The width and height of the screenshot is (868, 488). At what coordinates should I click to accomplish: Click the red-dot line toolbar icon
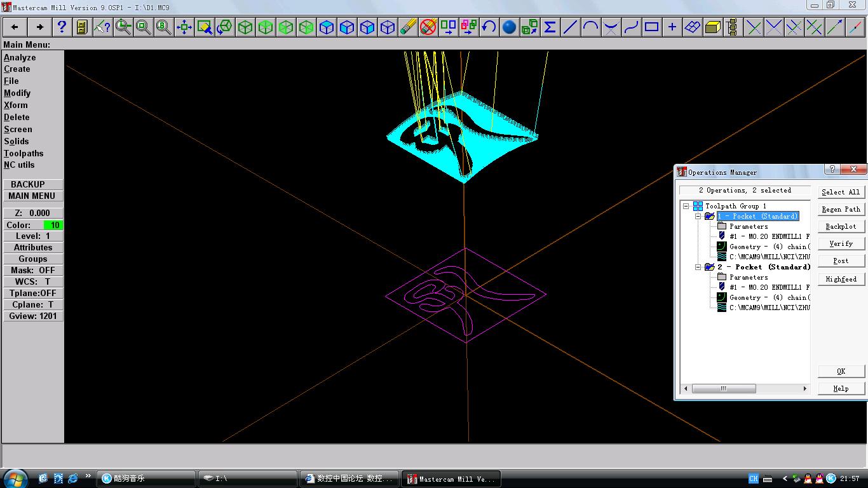pos(855,27)
